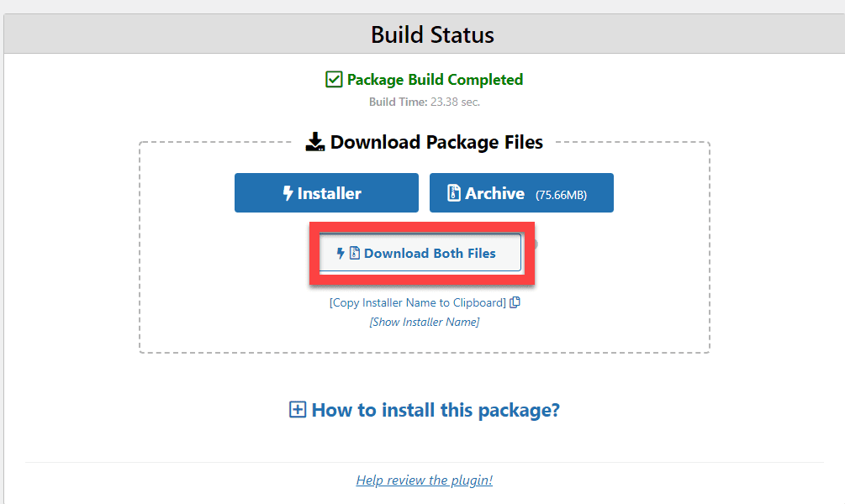This screenshot has width=845, height=504.
Task: Open Help review the plugin link
Action: pos(424,480)
